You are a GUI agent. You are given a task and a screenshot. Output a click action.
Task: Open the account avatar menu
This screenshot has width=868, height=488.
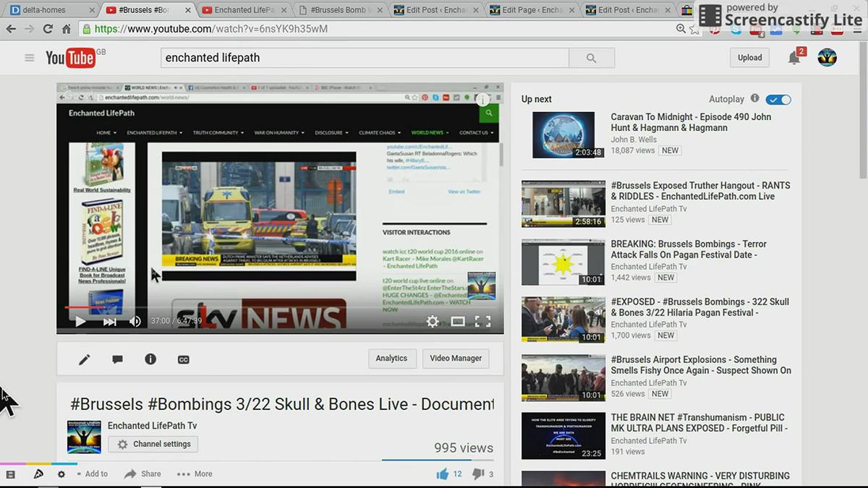tap(827, 58)
